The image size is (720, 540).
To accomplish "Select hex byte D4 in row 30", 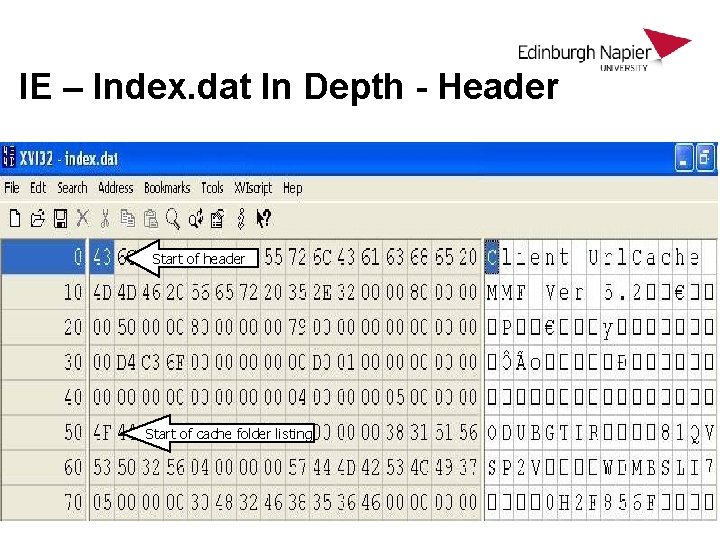I will [x=126, y=363].
